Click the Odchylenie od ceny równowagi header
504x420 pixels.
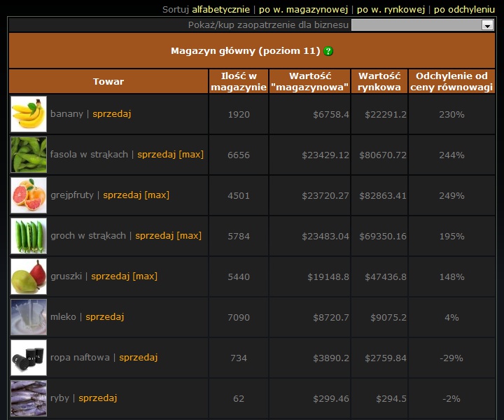[x=451, y=81]
